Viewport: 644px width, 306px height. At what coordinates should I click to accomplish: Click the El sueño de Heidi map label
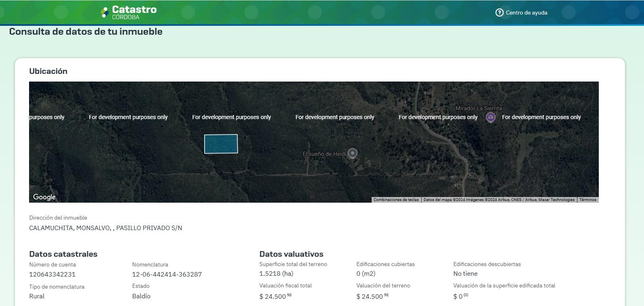324,154
